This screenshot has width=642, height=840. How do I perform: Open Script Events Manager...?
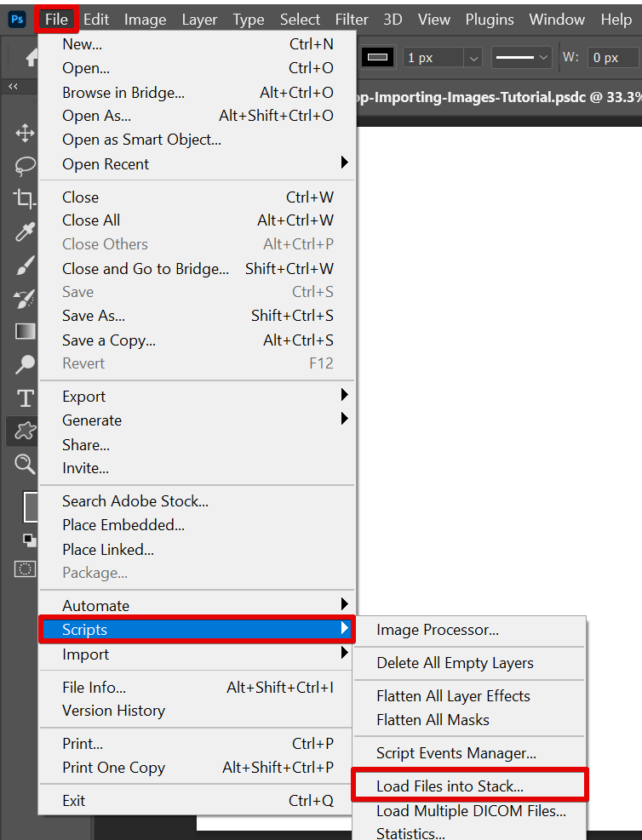click(470, 753)
